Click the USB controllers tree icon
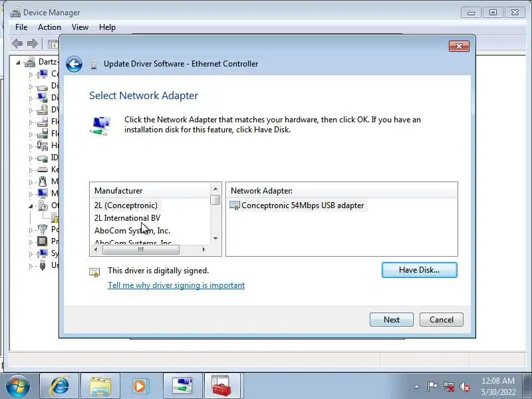This screenshot has height=399, width=532. (43, 265)
